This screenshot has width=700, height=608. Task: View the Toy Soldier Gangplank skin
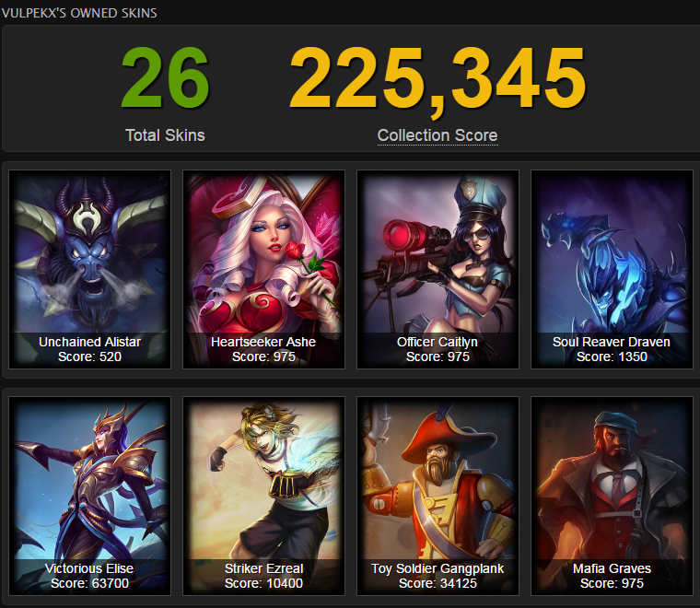437,496
